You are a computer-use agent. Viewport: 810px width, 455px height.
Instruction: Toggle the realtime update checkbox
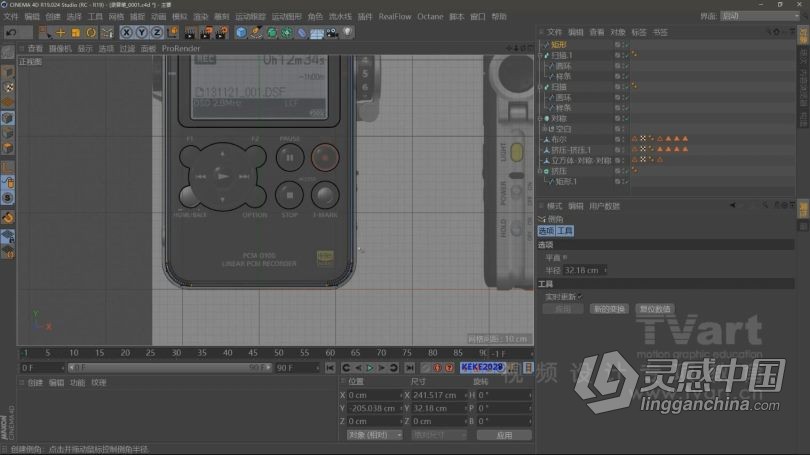pos(580,296)
